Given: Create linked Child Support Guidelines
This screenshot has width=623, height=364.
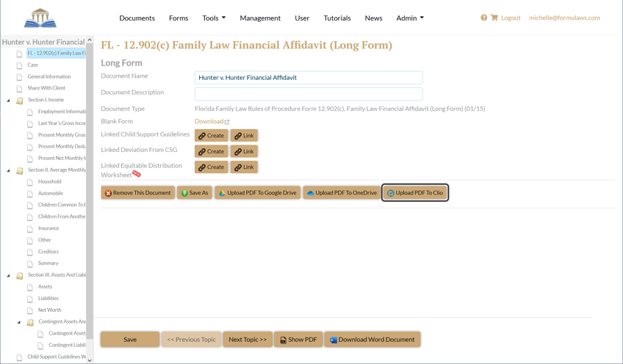Looking at the screenshot, I should 212,135.
